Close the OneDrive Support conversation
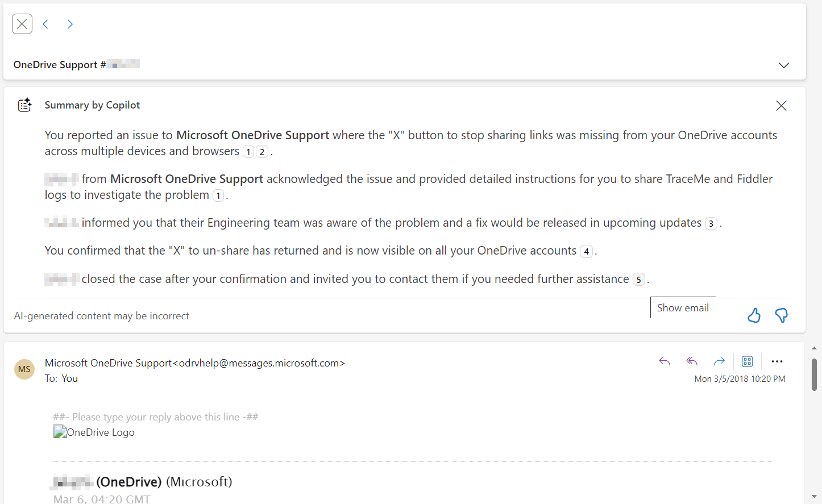This screenshot has height=504, width=822. click(x=22, y=23)
